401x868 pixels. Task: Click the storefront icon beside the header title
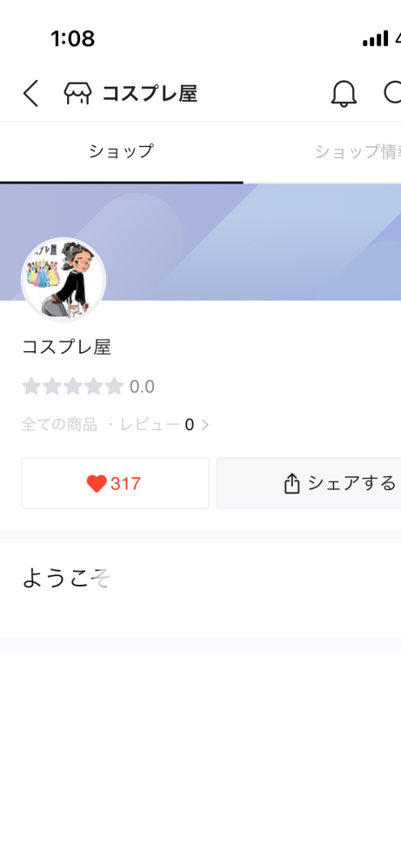[77, 93]
